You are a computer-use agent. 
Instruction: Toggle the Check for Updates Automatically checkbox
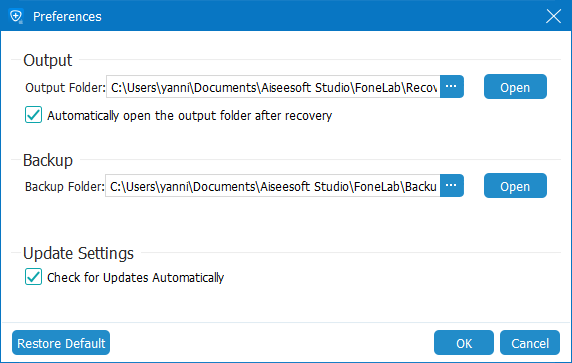coord(33,277)
